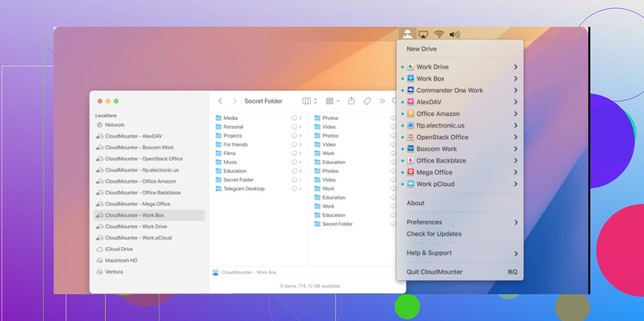Click the AirPlay icon in menu bar

423,34
